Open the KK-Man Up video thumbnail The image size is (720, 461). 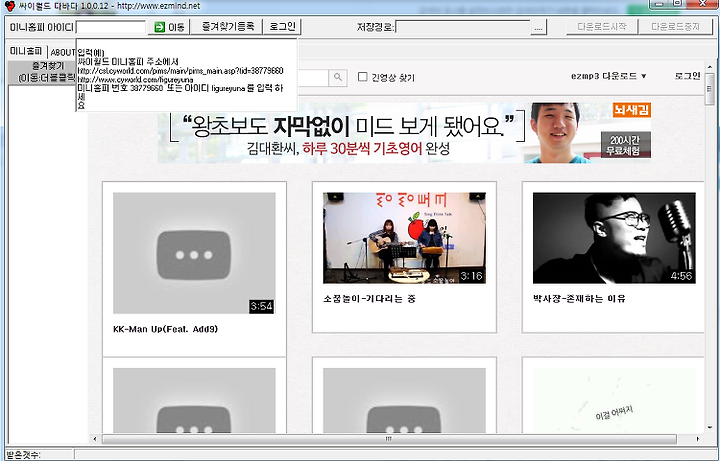click(x=194, y=253)
